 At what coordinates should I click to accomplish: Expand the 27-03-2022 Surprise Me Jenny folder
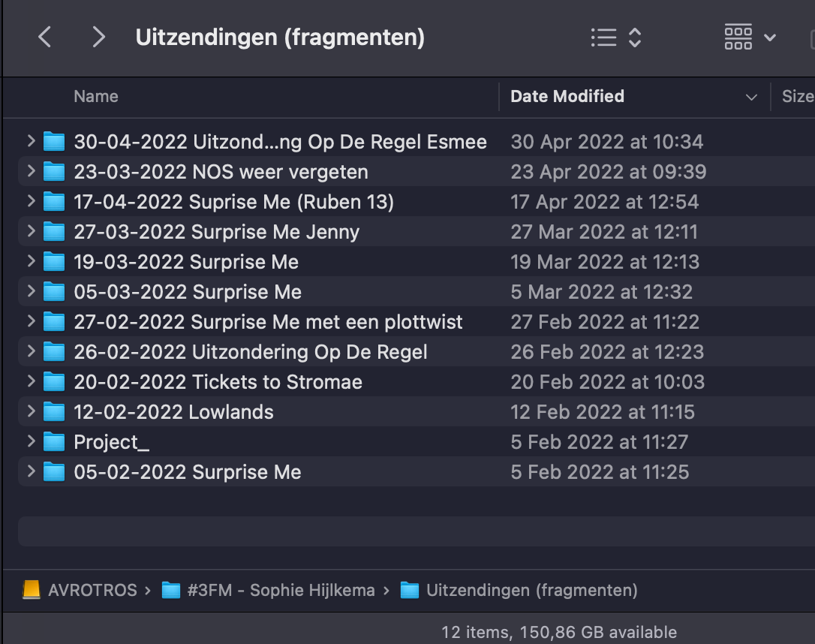tap(32, 230)
